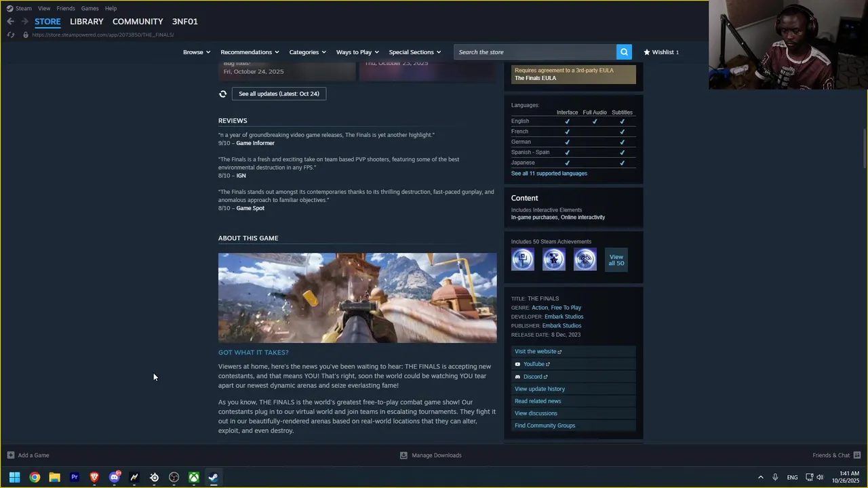Launch Google Chrome from taskbar

click(35, 477)
